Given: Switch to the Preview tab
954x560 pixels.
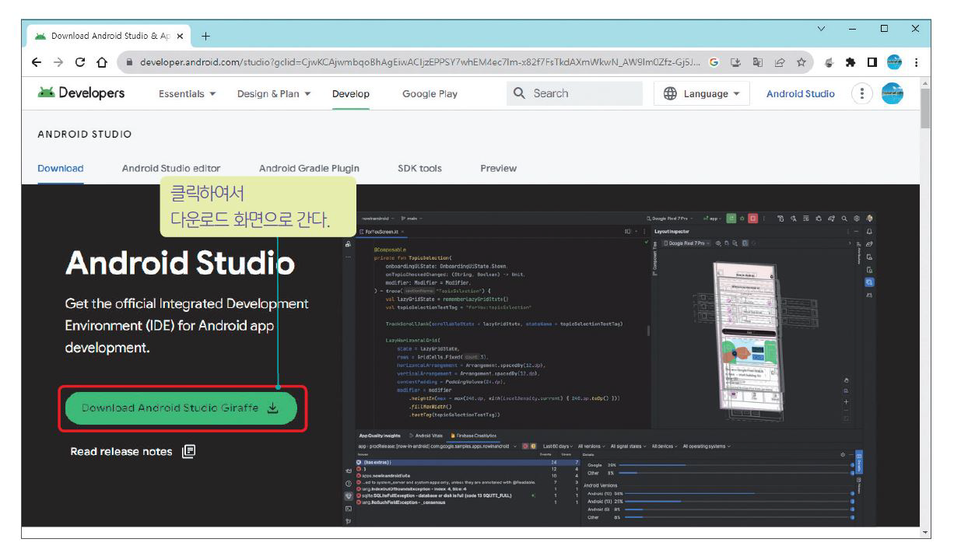Looking at the screenshot, I should (498, 168).
